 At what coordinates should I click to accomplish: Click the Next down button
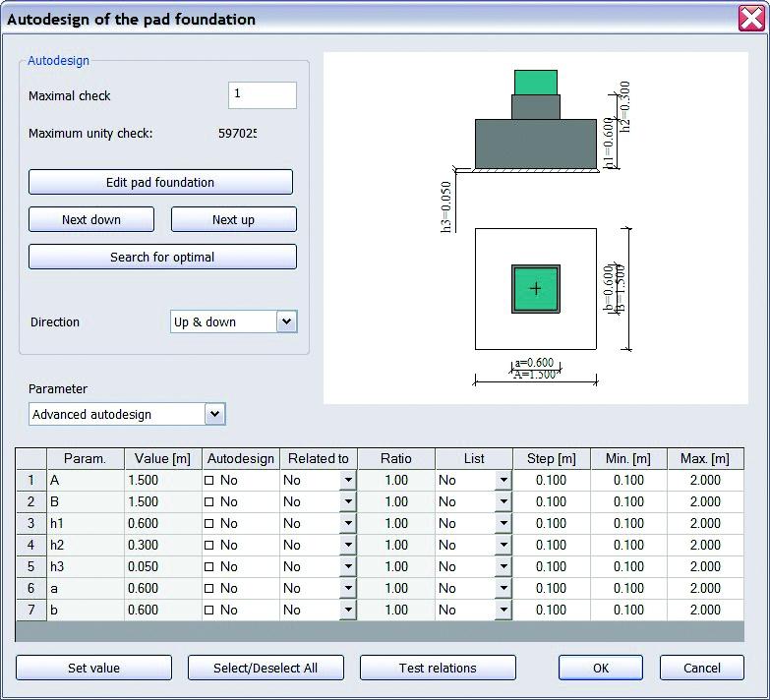[x=91, y=219]
